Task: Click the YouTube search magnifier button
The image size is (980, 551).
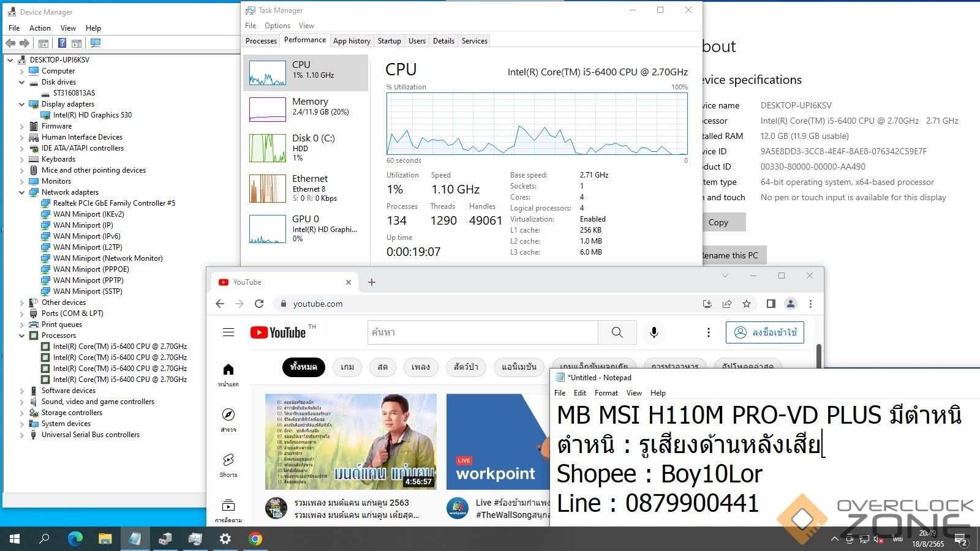Action: click(x=617, y=332)
